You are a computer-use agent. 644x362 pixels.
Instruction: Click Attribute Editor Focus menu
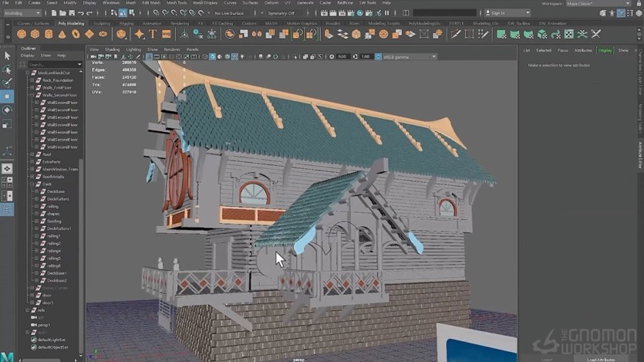(x=563, y=50)
